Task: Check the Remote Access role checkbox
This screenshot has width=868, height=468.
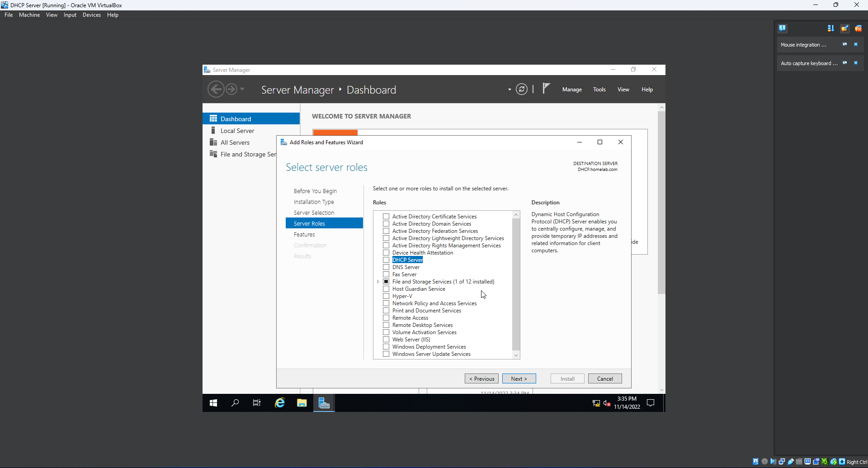Action: click(x=386, y=318)
